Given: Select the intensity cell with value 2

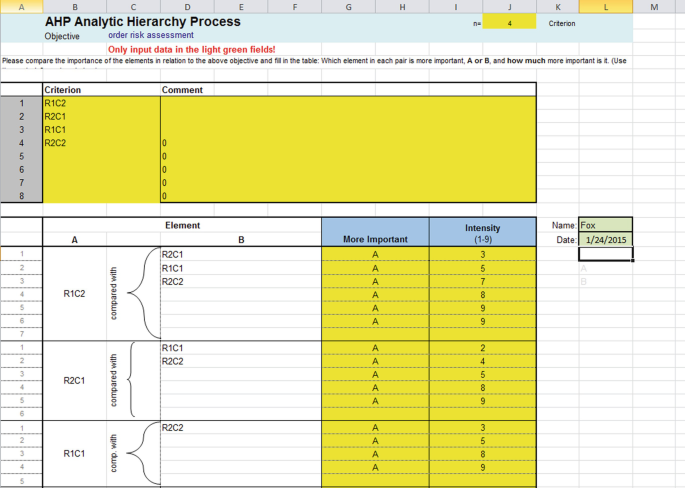Looking at the screenshot, I should point(482,348).
